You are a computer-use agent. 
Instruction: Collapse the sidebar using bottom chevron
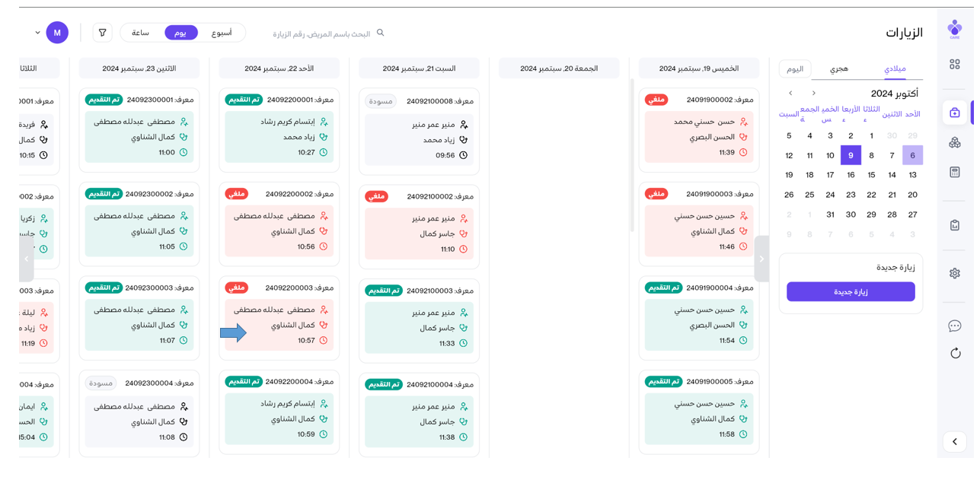point(954,441)
